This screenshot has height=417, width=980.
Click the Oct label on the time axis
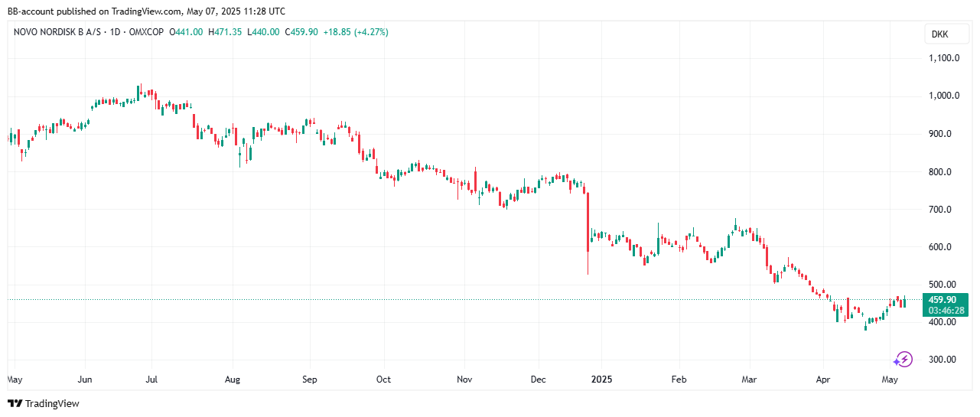[x=383, y=380]
